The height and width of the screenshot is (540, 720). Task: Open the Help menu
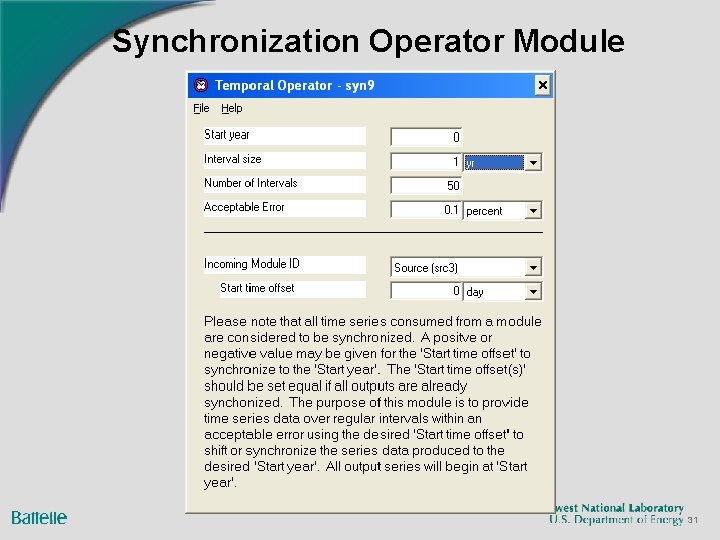pyautogui.click(x=231, y=108)
